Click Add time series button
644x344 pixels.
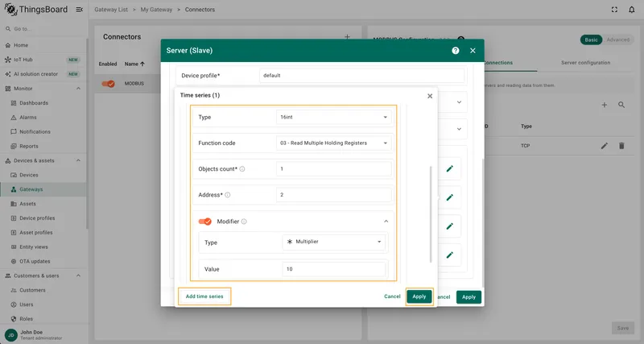pyautogui.click(x=204, y=296)
